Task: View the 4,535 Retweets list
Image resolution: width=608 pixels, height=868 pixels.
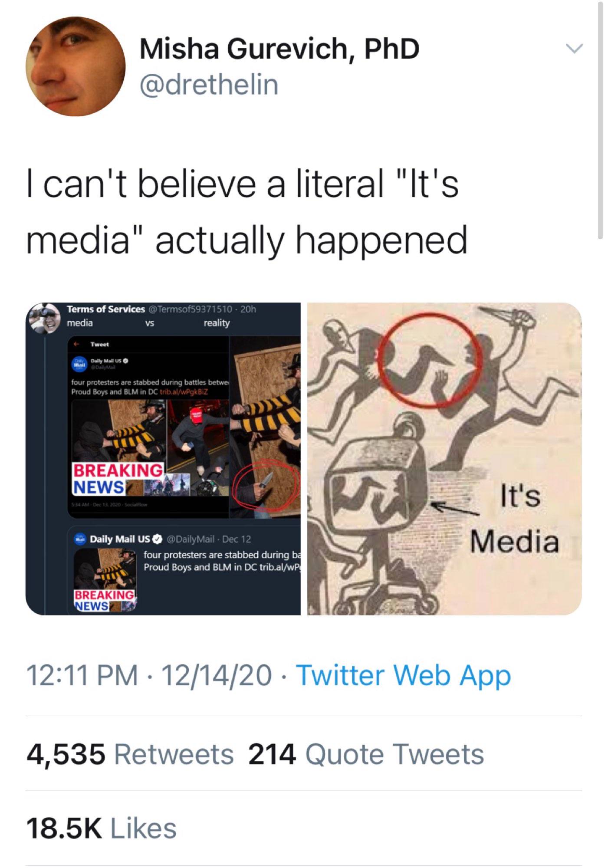Action: pos(130,754)
